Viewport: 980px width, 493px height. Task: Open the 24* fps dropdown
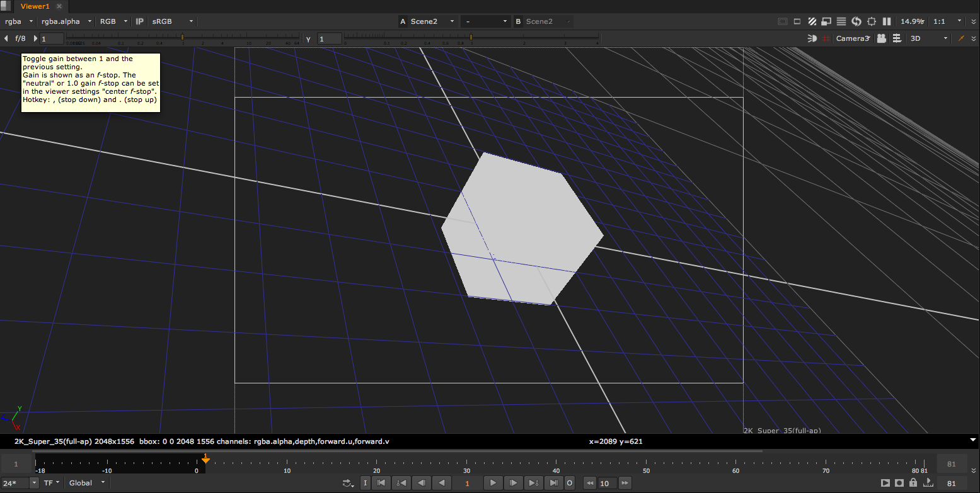click(20, 483)
